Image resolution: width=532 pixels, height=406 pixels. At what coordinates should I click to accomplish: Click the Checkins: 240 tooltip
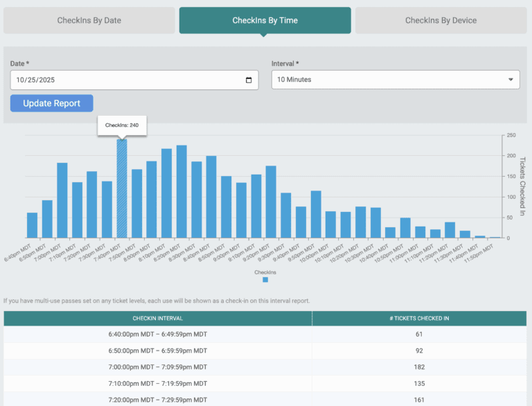pyautogui.click(x=122, y=125)
